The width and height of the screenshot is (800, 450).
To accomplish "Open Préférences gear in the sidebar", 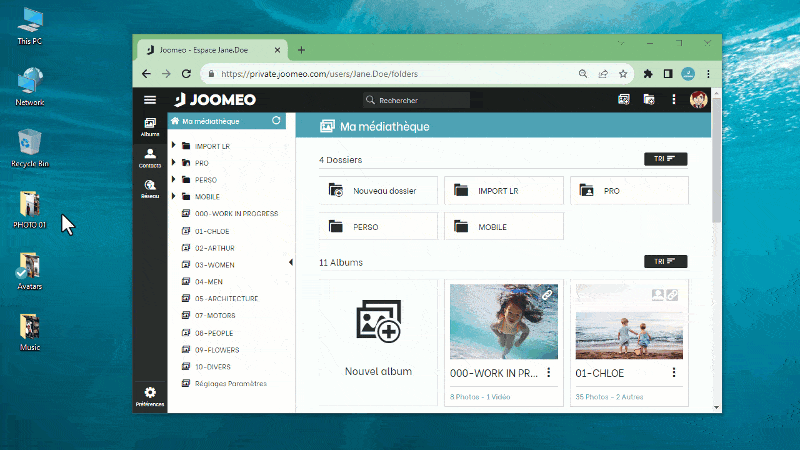I will click(149, 396).
